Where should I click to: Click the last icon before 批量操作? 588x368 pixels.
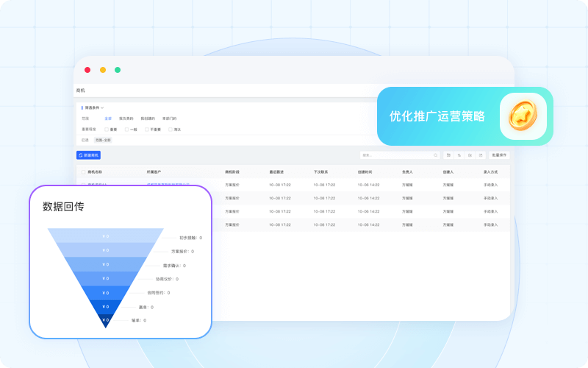481,155
